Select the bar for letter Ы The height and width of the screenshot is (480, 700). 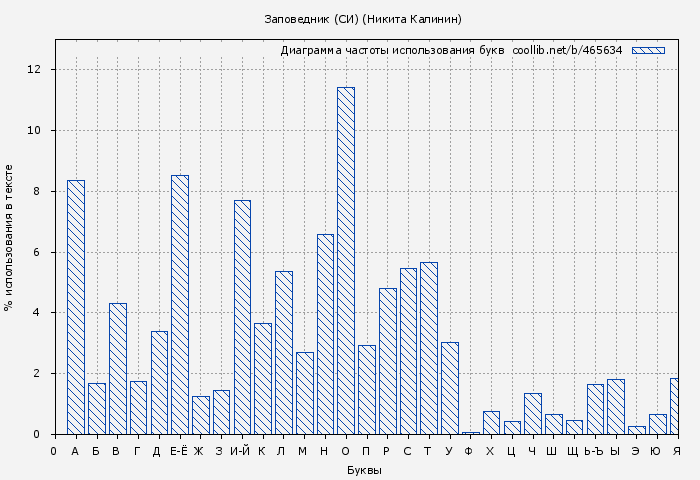coord(616,406)
